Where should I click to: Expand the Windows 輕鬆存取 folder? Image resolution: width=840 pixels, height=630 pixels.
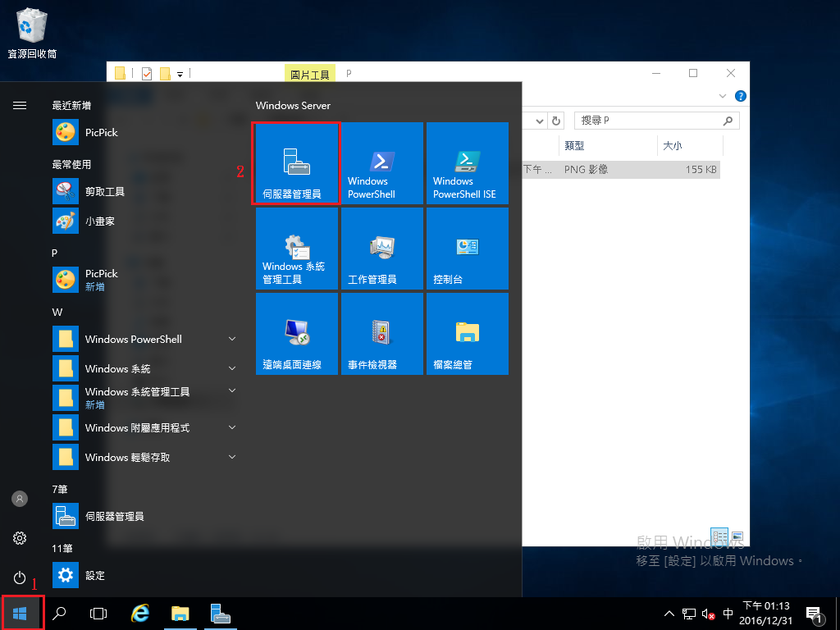point(231,457)
